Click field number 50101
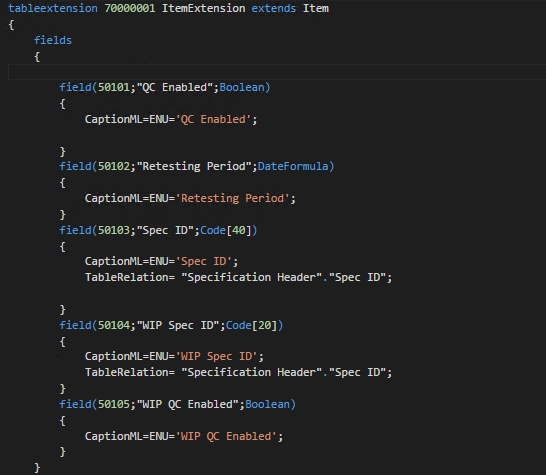546x475 pixels. pos(114,87)
